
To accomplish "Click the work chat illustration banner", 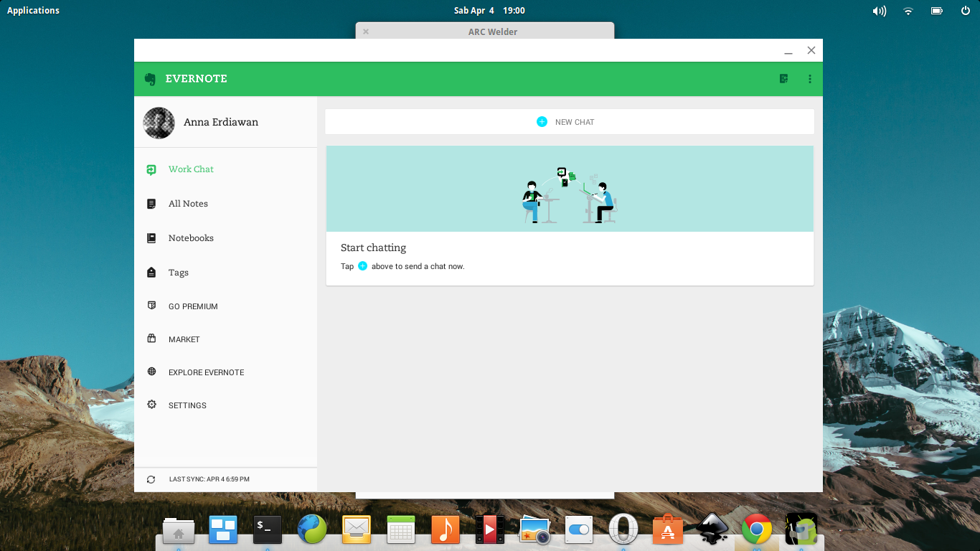I will pyautogui.click(x=570, y=189).
